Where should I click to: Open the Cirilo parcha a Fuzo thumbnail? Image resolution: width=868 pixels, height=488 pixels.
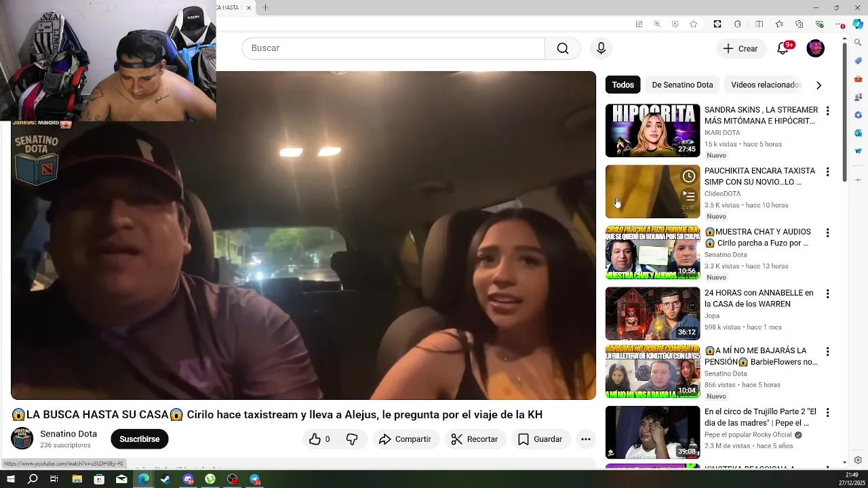coord(652,253)
